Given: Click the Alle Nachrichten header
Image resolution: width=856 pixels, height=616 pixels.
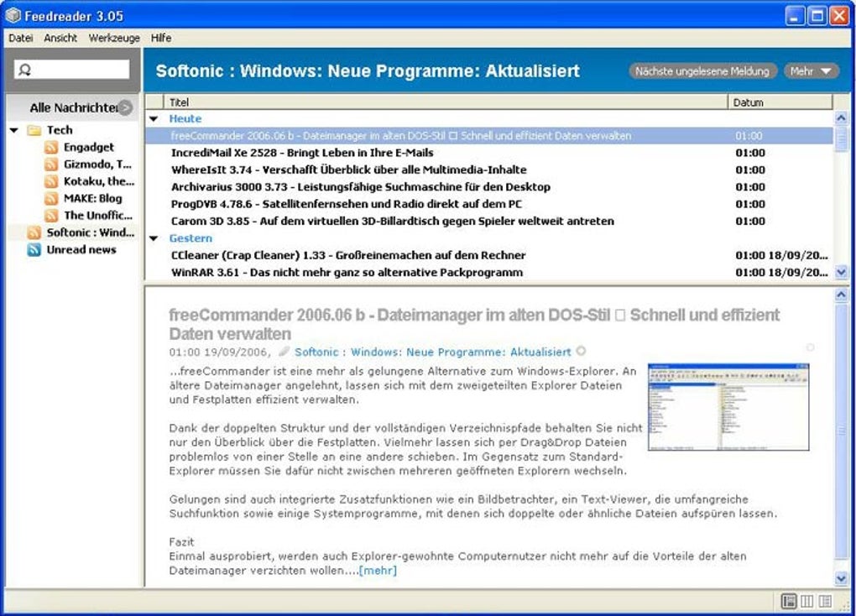Looking at the screenshot, I should point(73,107).
